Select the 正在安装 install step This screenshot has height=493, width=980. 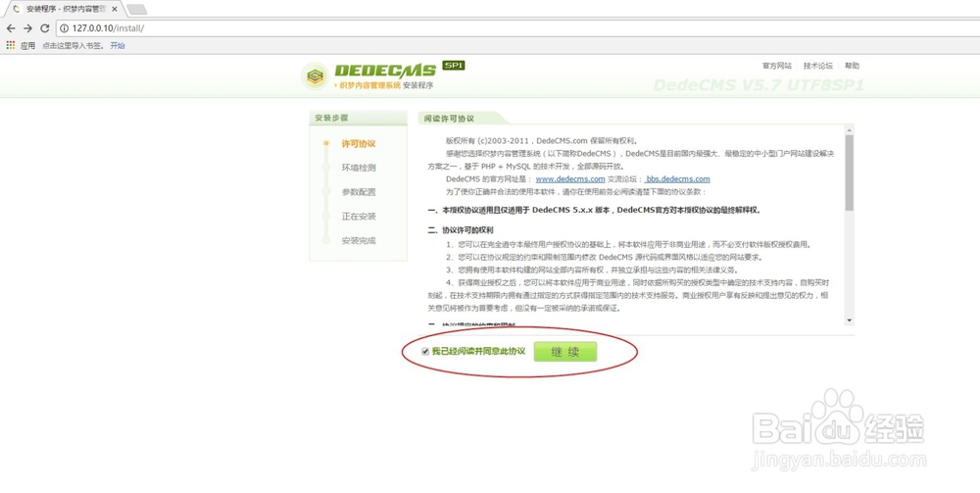[x=358, y=217]
